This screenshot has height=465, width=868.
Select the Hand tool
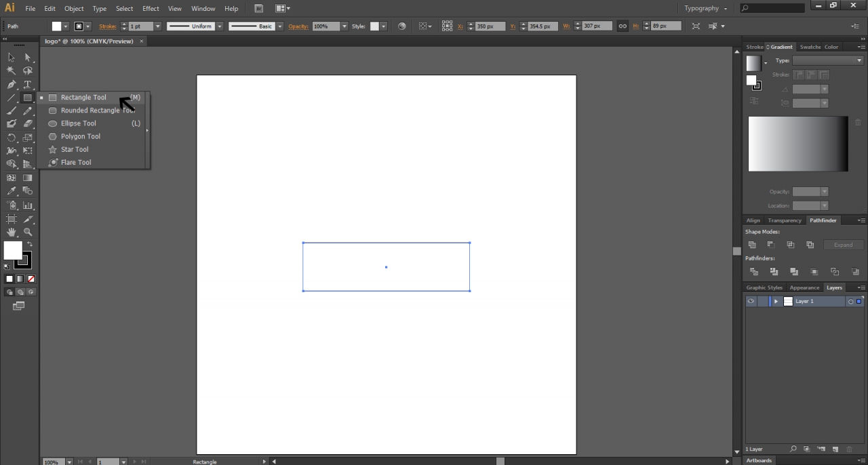12,232
